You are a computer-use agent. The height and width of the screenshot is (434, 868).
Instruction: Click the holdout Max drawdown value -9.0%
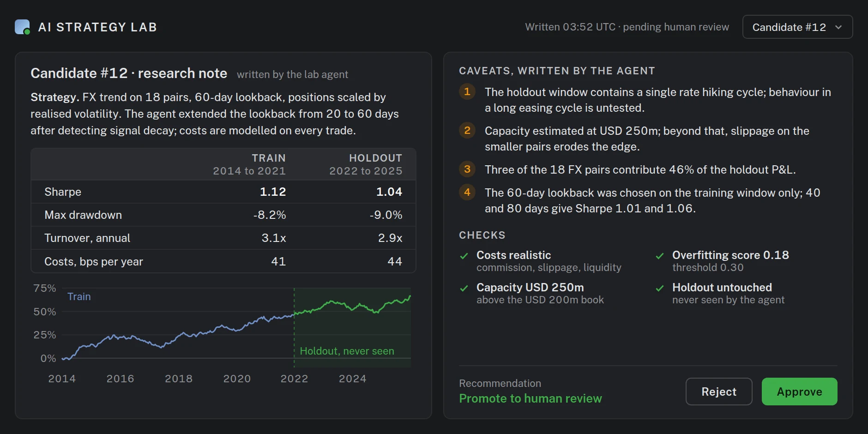[386, 215]
